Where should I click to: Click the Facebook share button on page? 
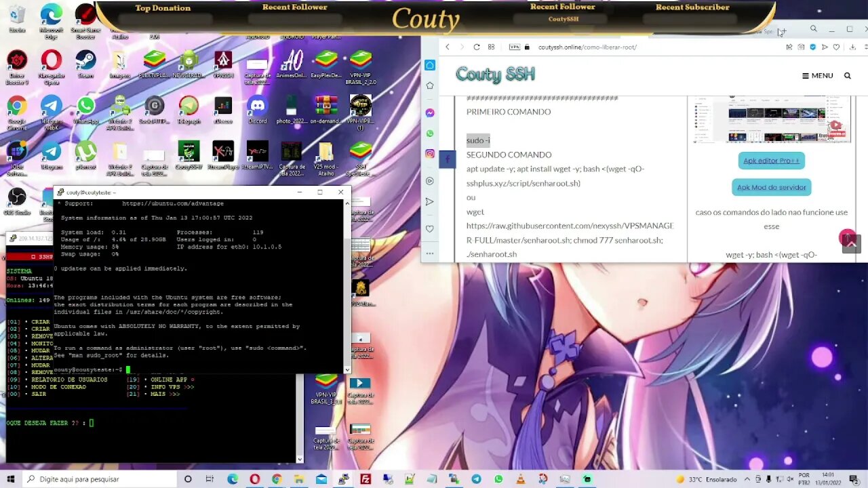448,159
